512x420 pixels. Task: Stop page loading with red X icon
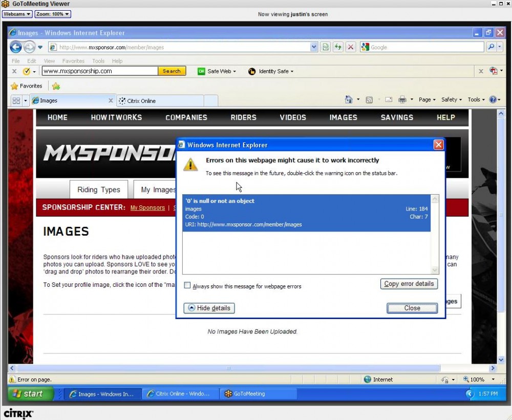pos(350,47)
